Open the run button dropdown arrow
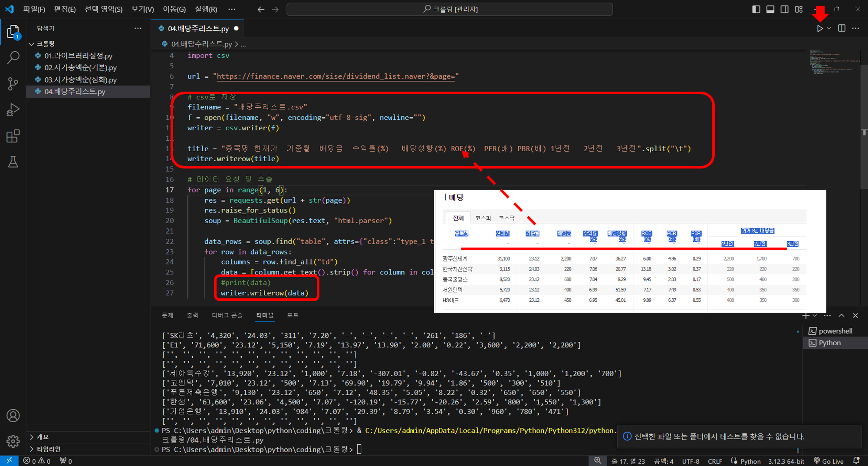 point(829,28)
